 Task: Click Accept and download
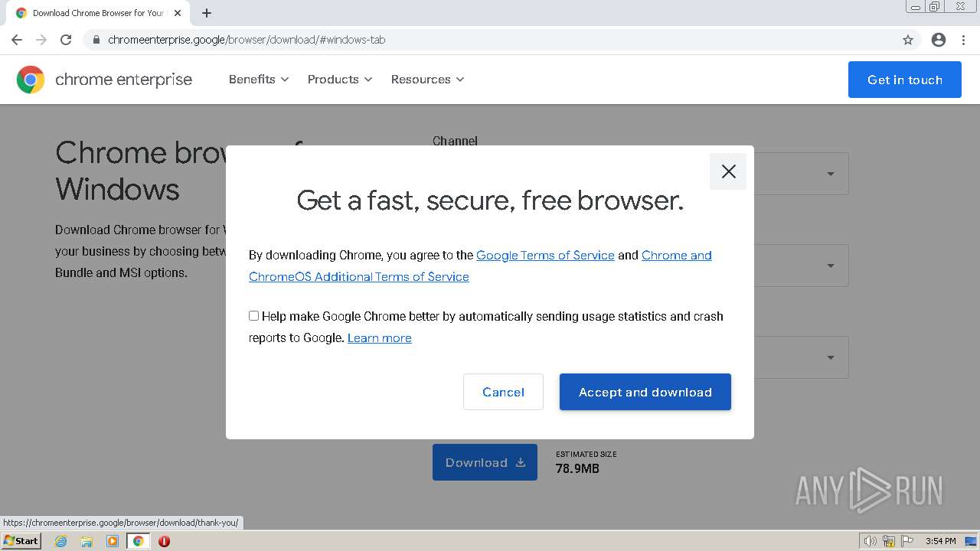pyautogui.click(x=645, y=392)
